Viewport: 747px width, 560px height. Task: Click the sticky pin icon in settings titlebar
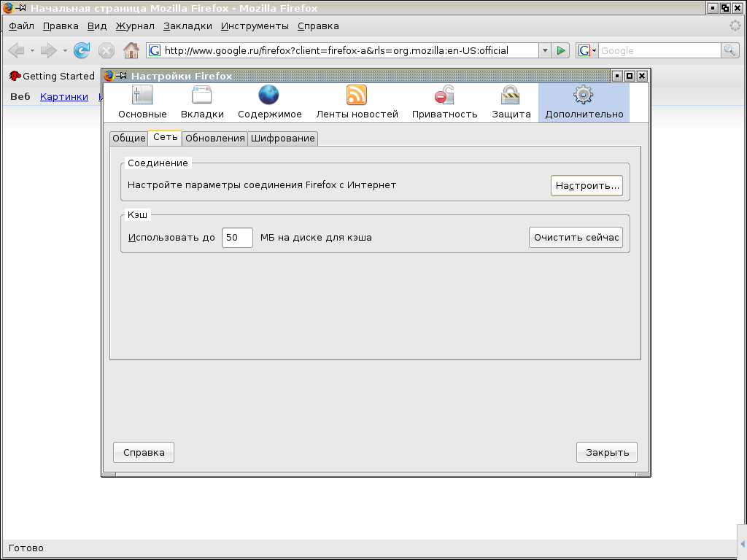(122, 76)
